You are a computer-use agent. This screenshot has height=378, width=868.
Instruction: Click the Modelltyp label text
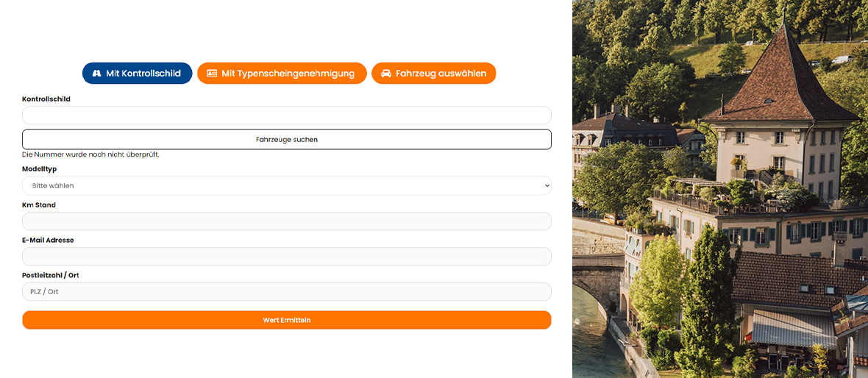39,169
